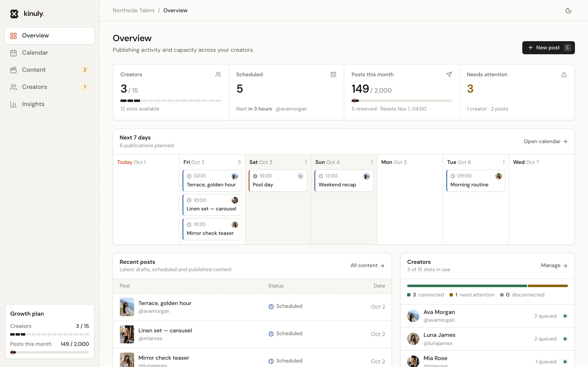Open the Morning routine scheduled card
Image resolution: width=588 pixels, height=367 pixels.
476,181
